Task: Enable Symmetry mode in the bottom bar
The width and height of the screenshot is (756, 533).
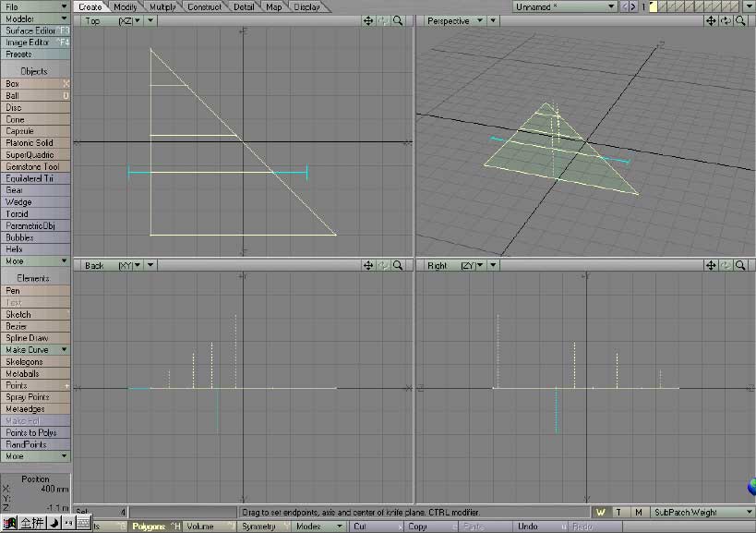Action: [x=259, y=527]
